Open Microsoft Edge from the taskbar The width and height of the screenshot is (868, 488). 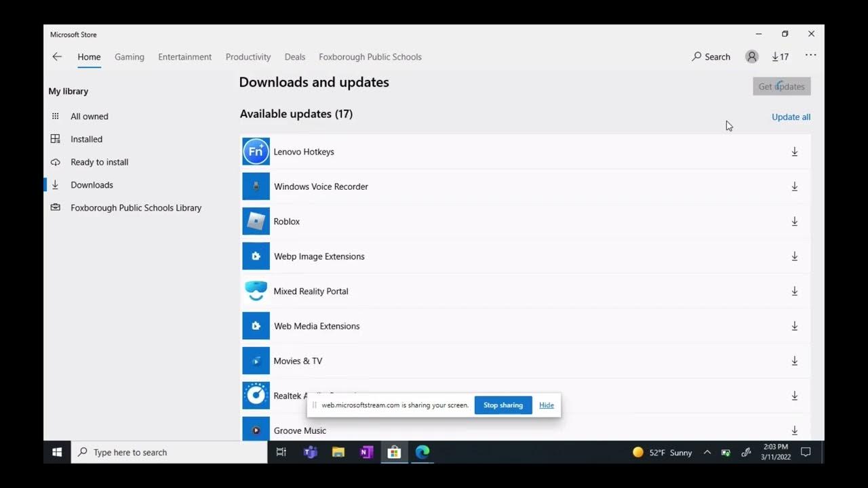click(x=422, y=452)
